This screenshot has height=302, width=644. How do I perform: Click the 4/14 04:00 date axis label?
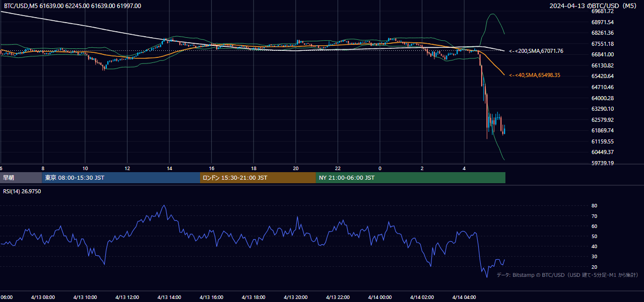(x=464, y=297)
